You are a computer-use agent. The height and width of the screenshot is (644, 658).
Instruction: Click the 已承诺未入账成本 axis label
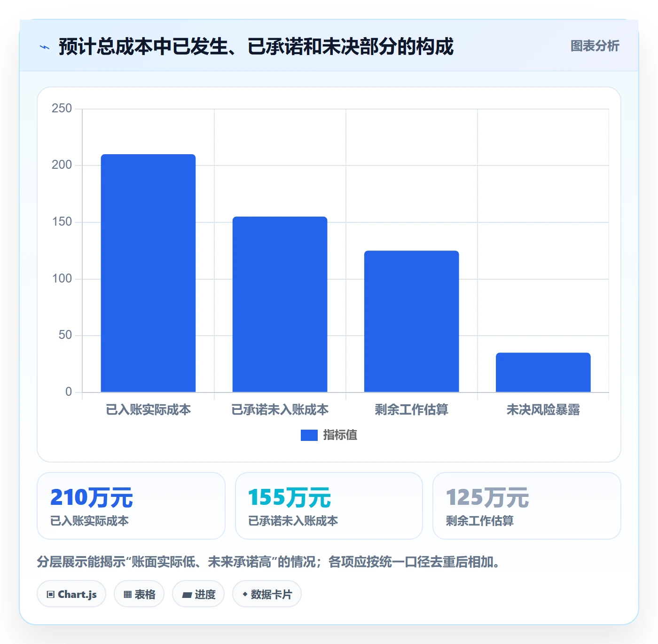pos(280,410)
